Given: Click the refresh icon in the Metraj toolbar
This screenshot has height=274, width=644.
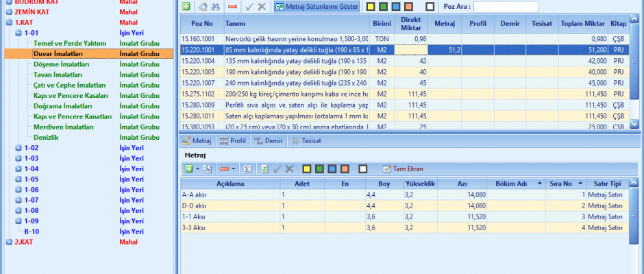Looking at the screenshot, I should [x=264, y=169].
